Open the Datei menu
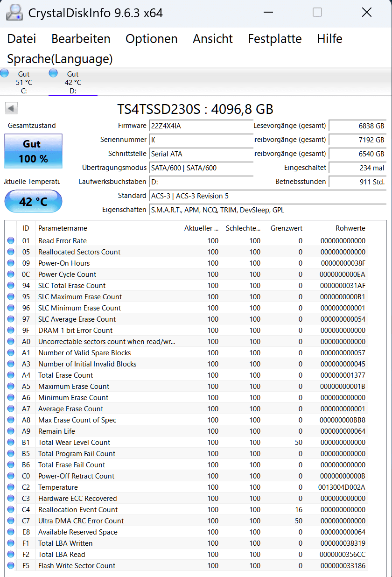This screenshot has height=577, width=392. coord(21,39)
